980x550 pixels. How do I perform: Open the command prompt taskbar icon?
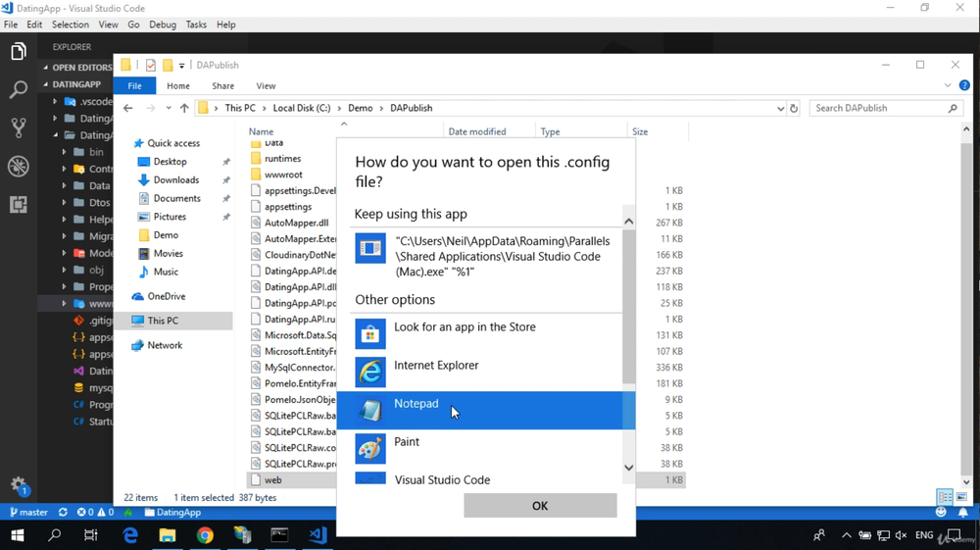[279, 535]
